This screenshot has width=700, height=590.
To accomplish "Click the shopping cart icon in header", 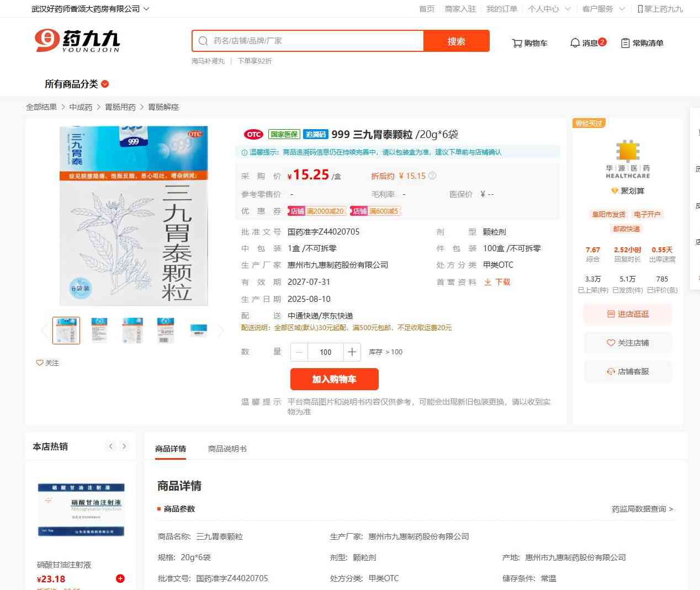I will [517, 43].
